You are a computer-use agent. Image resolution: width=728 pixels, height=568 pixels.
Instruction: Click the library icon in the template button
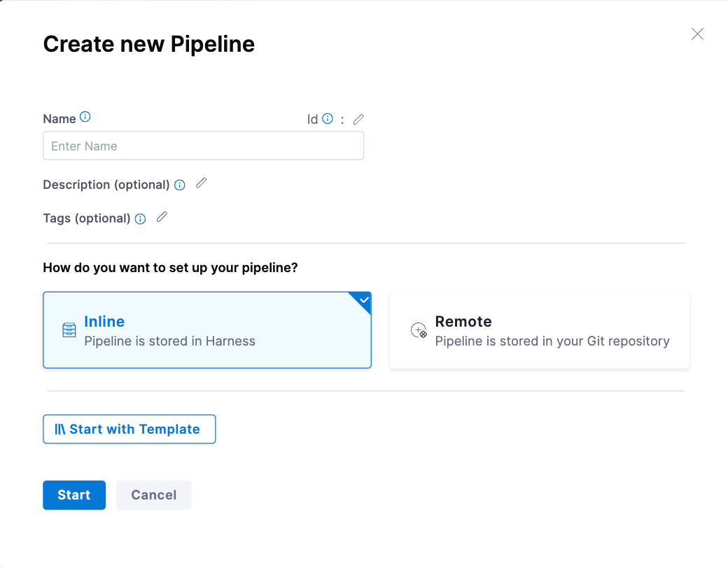tap(60, 429)
